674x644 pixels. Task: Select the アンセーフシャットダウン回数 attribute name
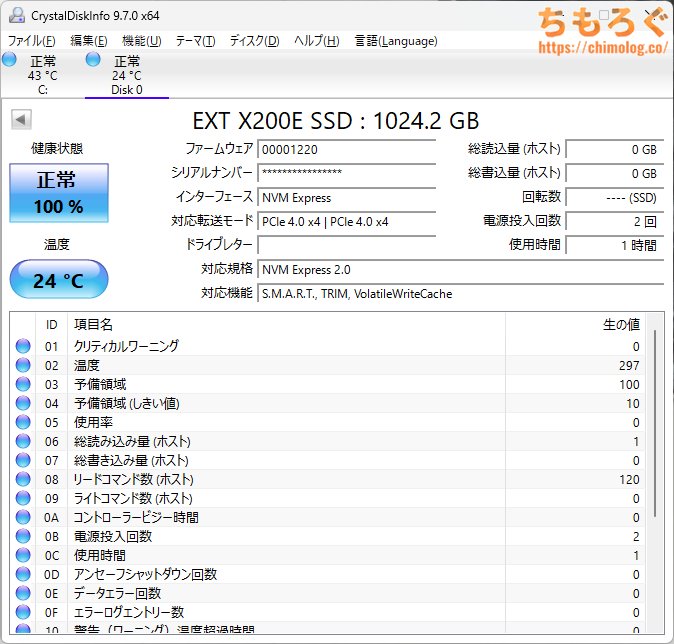coord(146,574)
